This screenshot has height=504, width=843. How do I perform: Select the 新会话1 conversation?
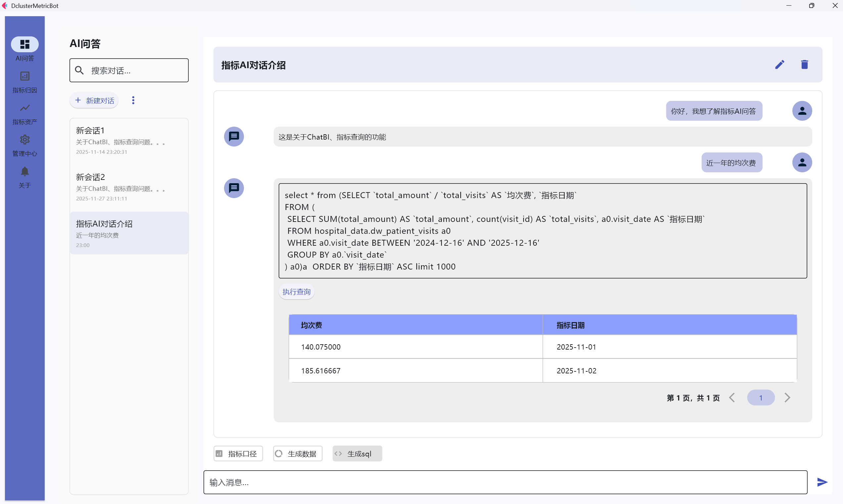point(128,140)
